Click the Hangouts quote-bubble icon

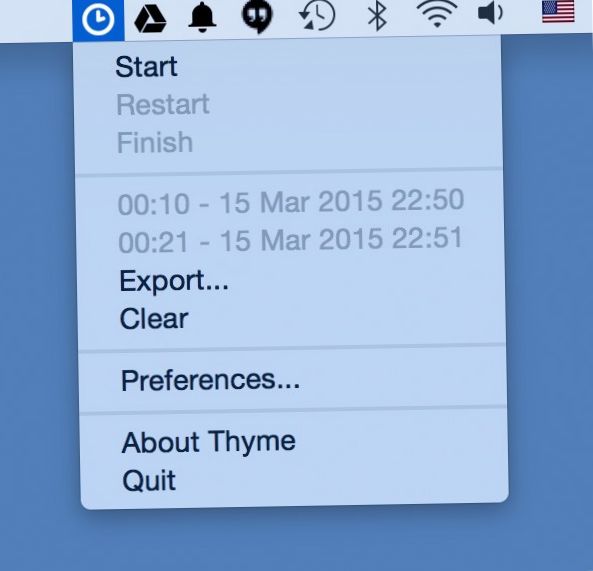coord(257,17)
